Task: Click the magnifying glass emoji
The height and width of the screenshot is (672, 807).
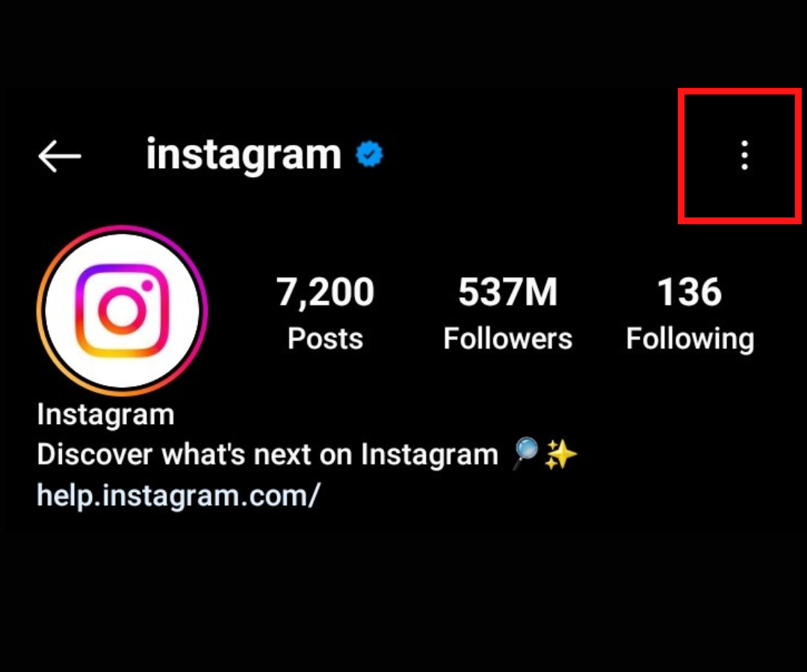Action: coord(525,453)
